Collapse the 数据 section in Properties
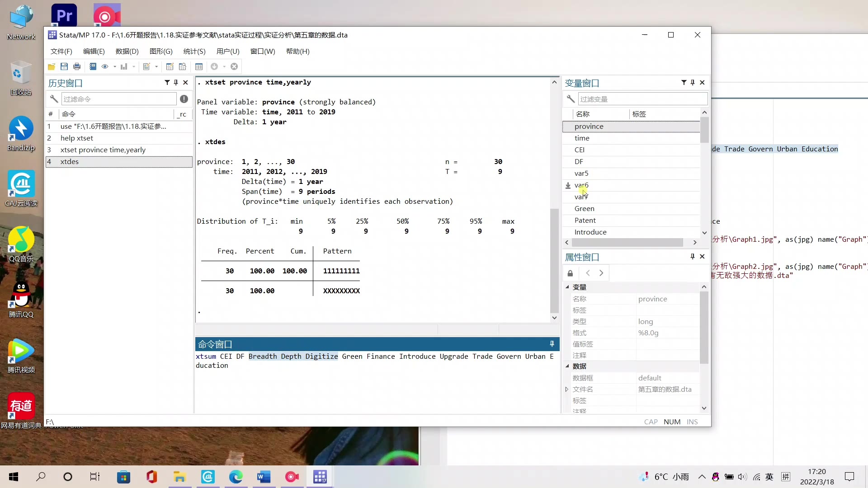 click(567, 366)
